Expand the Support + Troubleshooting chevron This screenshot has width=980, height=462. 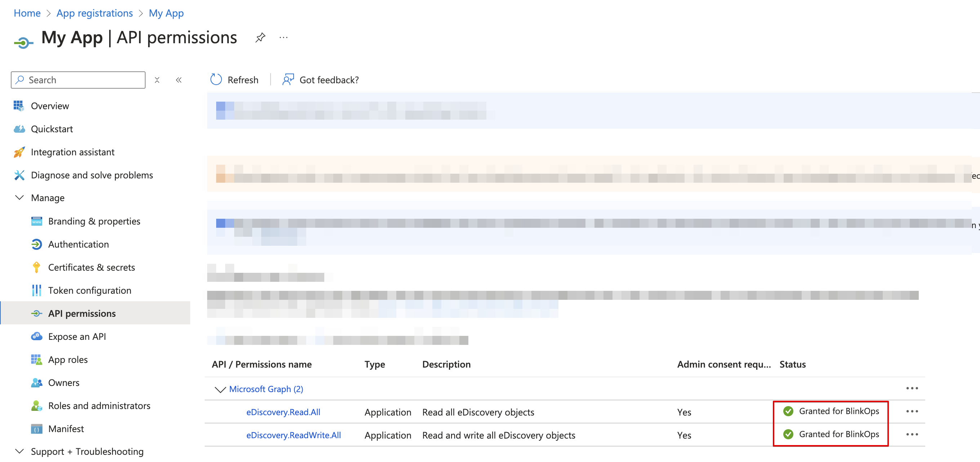tap(19, 451)
